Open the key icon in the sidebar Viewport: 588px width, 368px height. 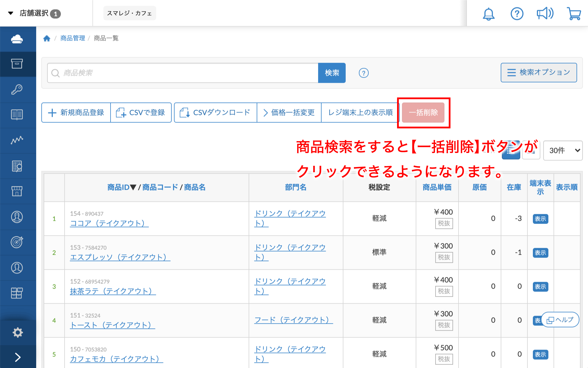17,89
